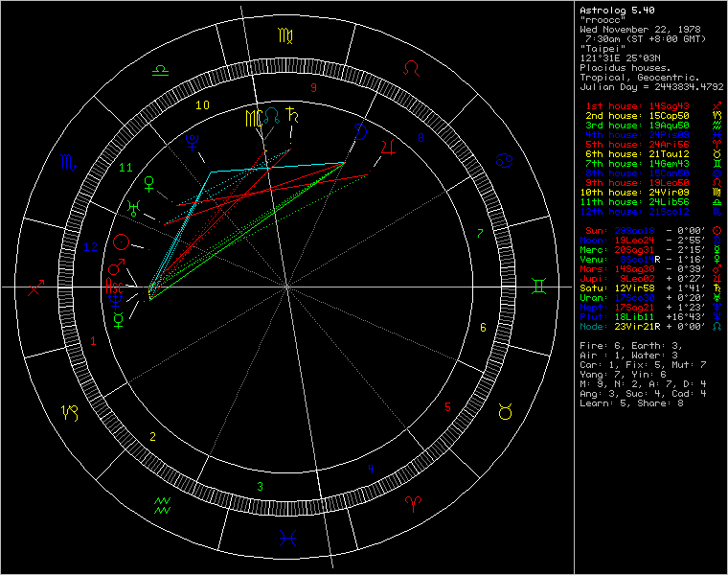Click the red Jupiter glyph in the chart
This screenshot has width=728, height=575.
tap(389, 147)
